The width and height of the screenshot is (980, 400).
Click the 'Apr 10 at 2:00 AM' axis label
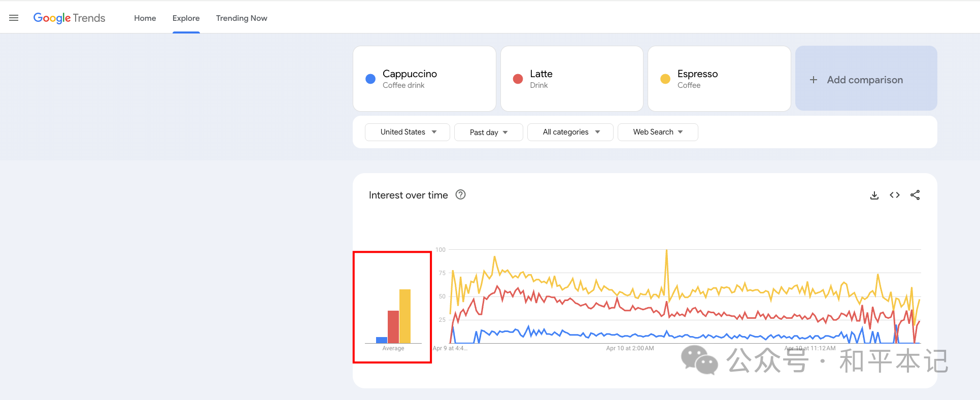pos(630,348)
